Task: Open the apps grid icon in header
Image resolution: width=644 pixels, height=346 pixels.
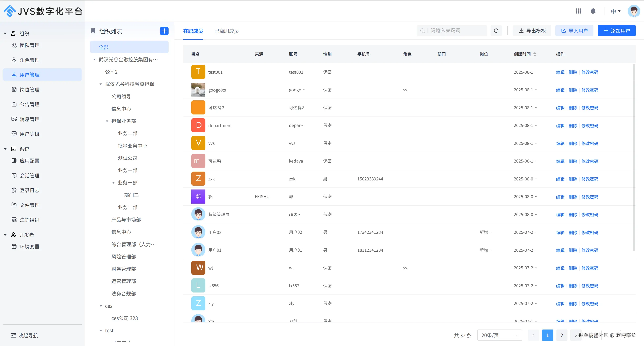Action: click(x=578, y=11)
